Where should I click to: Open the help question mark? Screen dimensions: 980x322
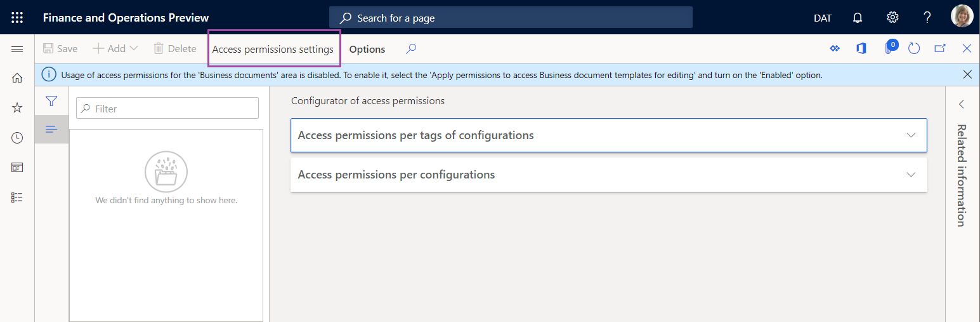pos(927,18)
